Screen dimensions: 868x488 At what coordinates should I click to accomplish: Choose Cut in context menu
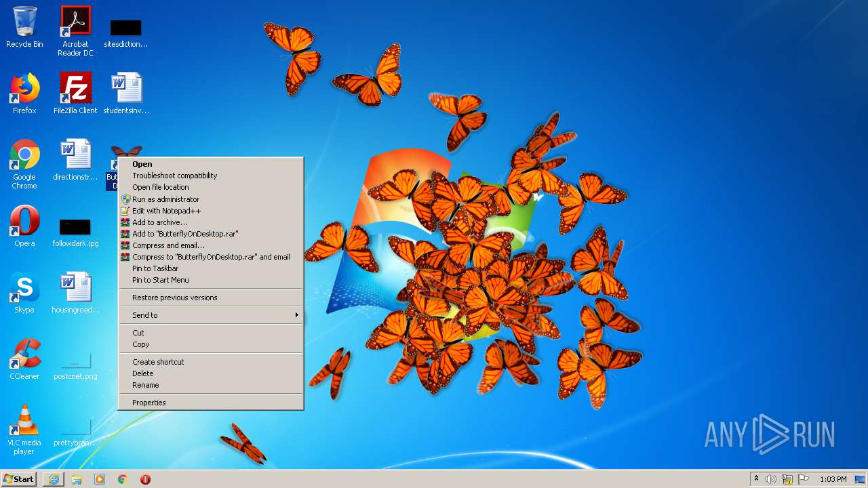click(x=211, y=333)
